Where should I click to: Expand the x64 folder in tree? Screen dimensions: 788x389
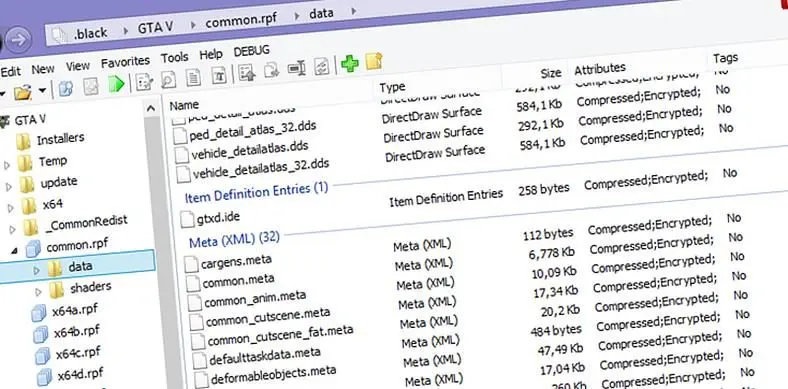click(12, 208)
